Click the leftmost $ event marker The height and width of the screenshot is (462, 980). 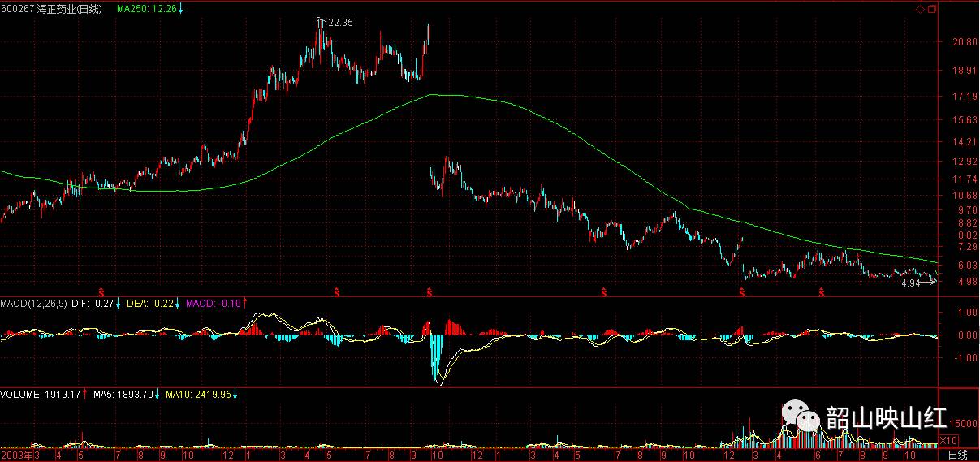[x=101, y=291]
